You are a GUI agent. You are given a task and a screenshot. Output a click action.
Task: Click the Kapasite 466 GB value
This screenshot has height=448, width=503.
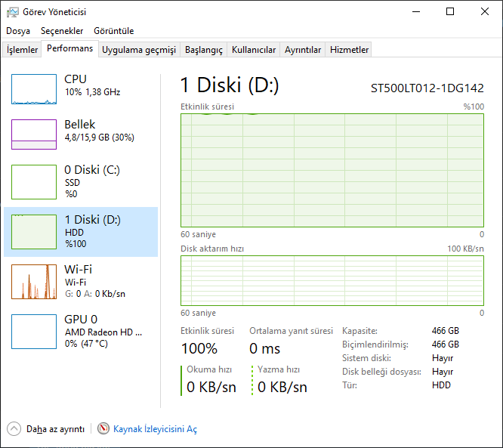(446, 331)
